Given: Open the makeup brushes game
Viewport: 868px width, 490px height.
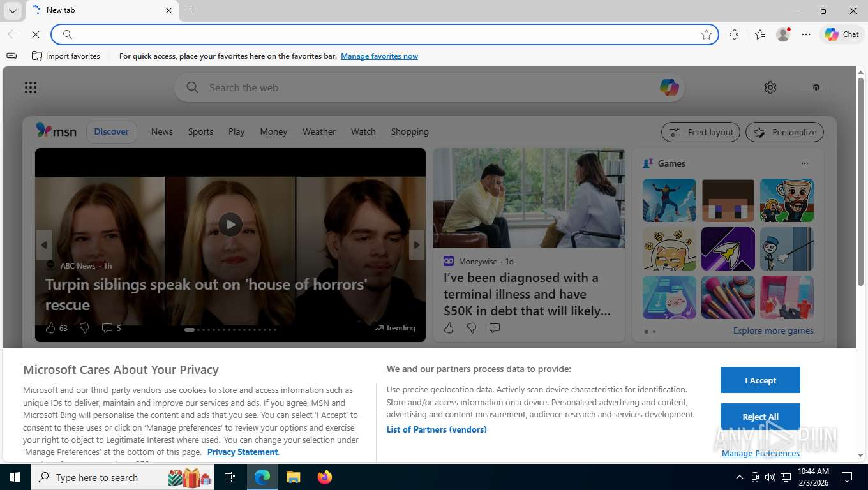Looking at the screenshot, I should pyautogui.click(x=728, y=297).
